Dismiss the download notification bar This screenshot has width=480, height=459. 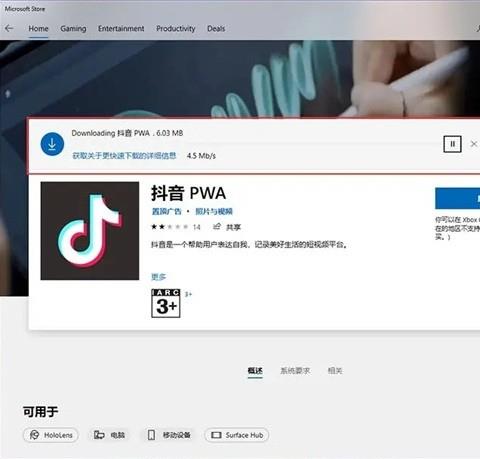coord(474,144)
